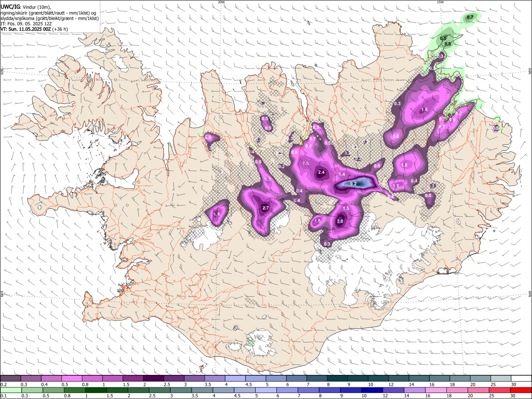
Task: Click the darkest purple legend swatch labeled 2
Action: tap(153, 378)
